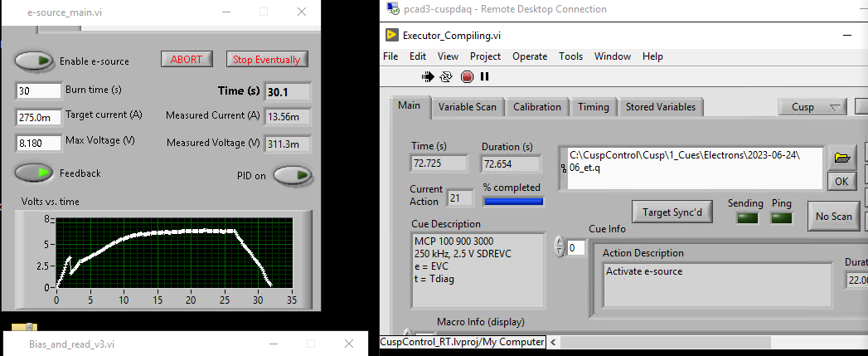Click the Stop Eventually button
Image resolution: width=868 pixels, height=356 pixels.
tap(266, 59)
